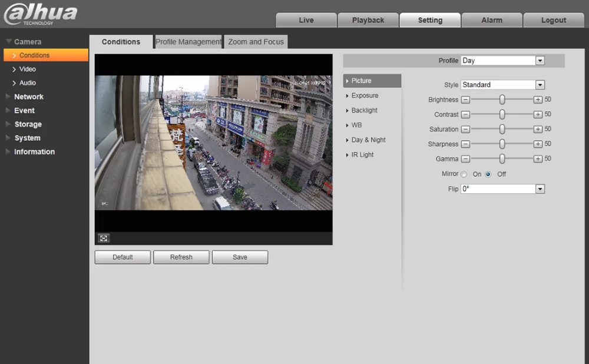Click the Brightness plus icon
This screenshot has height=364, width=589.
coord(538,100)
